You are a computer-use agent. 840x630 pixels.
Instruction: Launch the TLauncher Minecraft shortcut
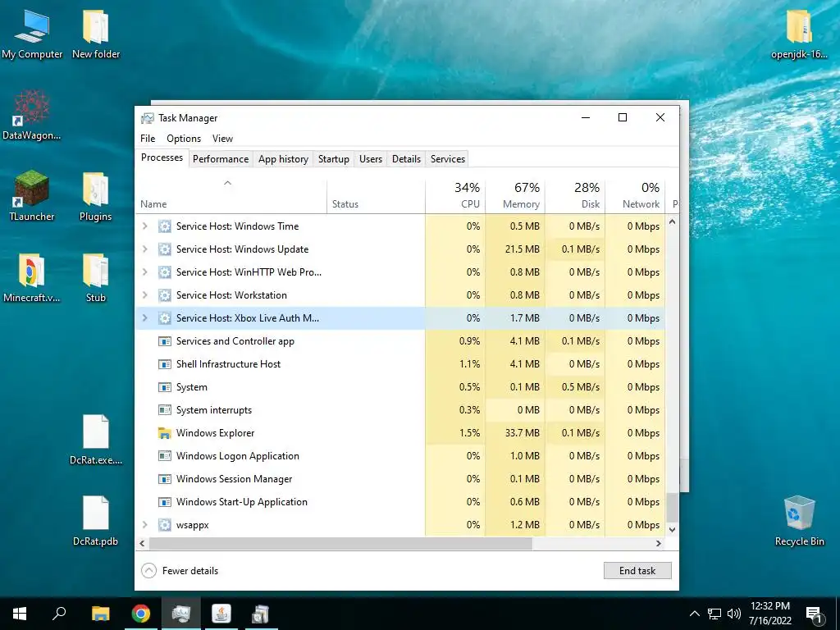pos(32,196)
